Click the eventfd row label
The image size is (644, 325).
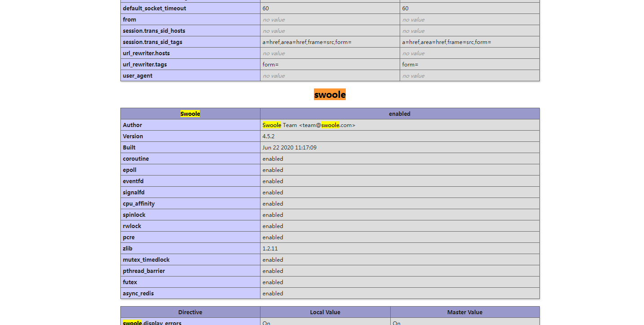click(x=133, y=181)
